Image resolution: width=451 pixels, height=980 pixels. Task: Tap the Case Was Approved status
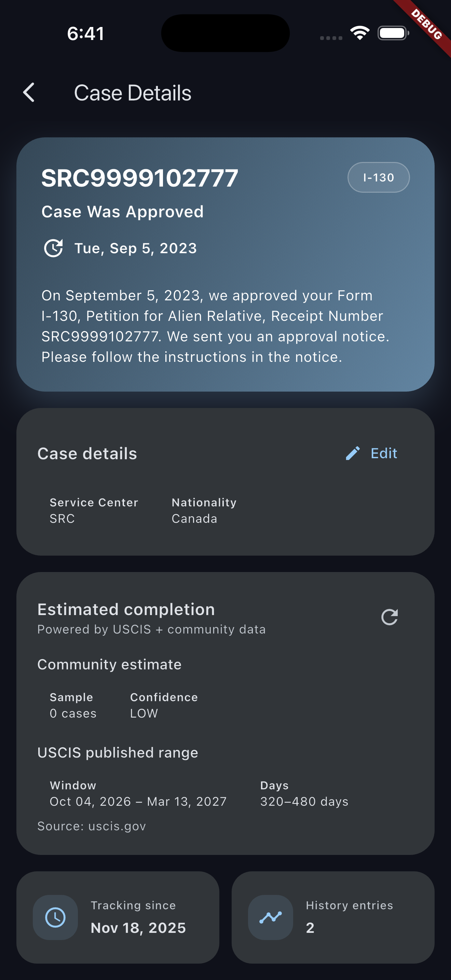click(122, 212)
